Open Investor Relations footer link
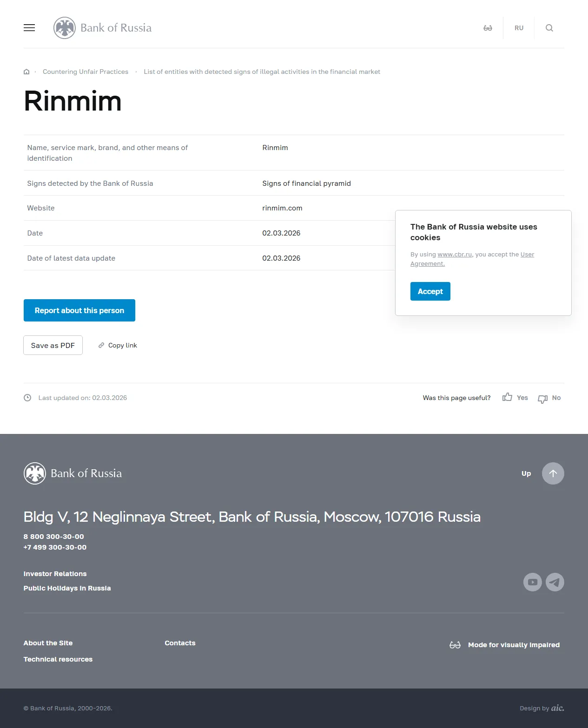 55,574
